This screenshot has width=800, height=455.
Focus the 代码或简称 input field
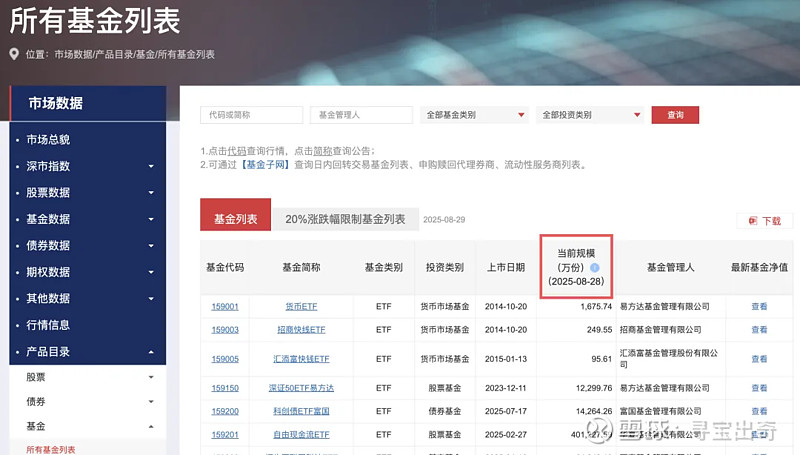click(x=252, y=115)
